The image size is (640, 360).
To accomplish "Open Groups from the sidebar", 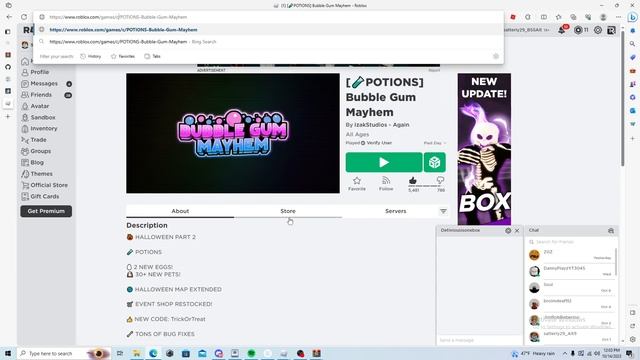I will point(36,151).
